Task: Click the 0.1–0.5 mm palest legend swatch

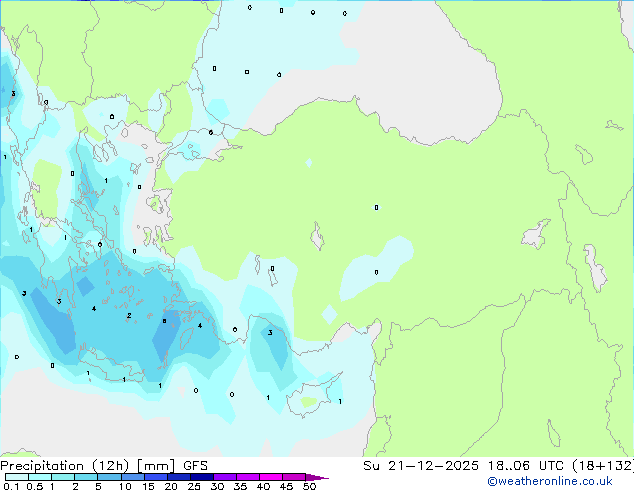Action: point(17,477)
